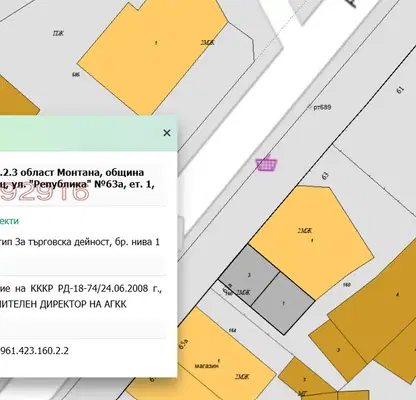Click the ПЖ land-use label
Screen dimensions: 416x400
point(58,33)
